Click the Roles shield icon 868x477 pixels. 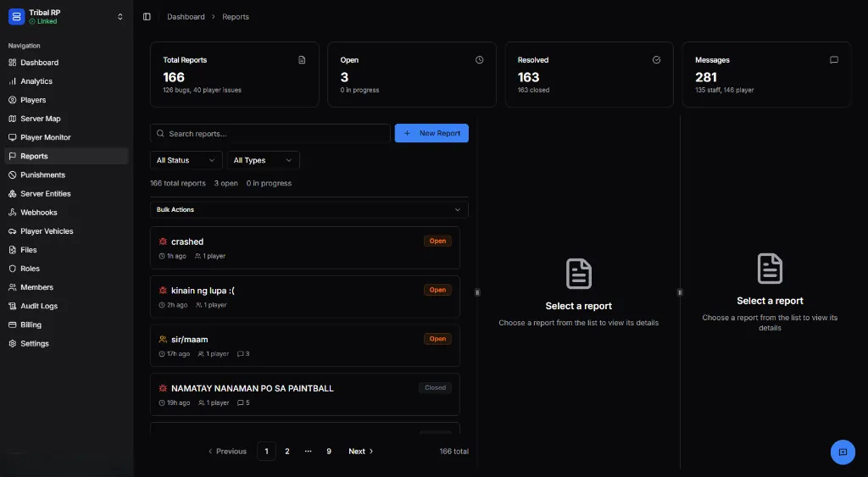click(x=12, y=269)
